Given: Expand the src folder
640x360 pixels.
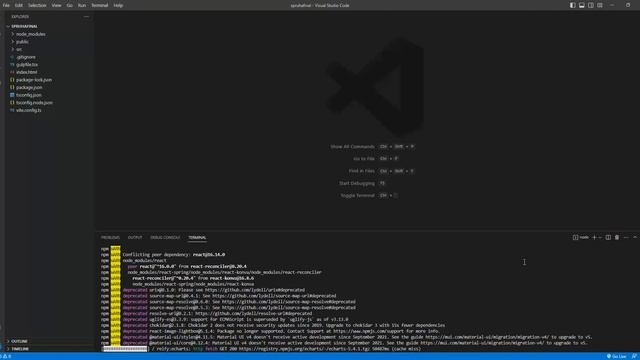Looking at the screenshot, I should point(13,49).
